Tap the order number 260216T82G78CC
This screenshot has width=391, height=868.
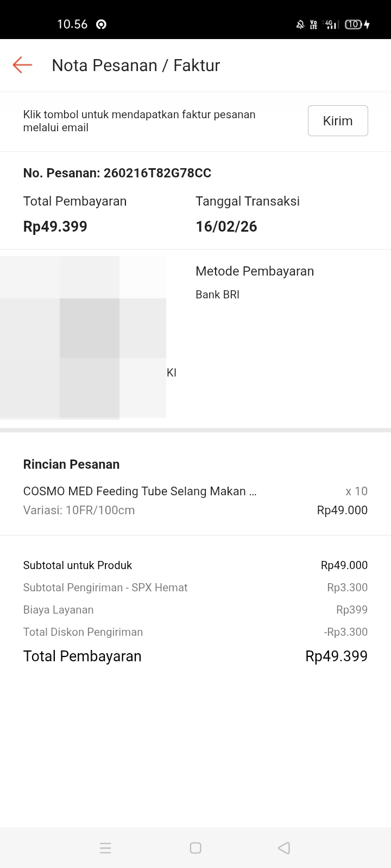click(x=157, y=173)
